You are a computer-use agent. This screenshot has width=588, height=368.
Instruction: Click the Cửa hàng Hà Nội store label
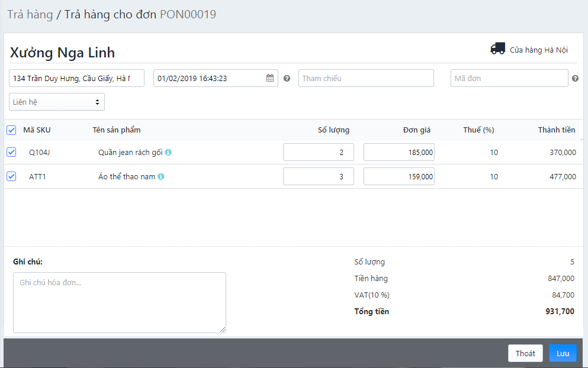point(538,50)
